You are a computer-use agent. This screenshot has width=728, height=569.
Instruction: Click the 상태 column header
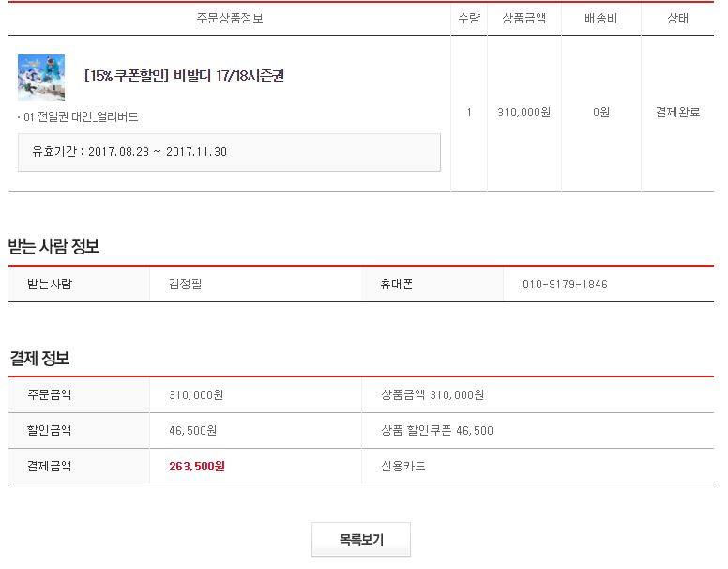pos(677,18)
